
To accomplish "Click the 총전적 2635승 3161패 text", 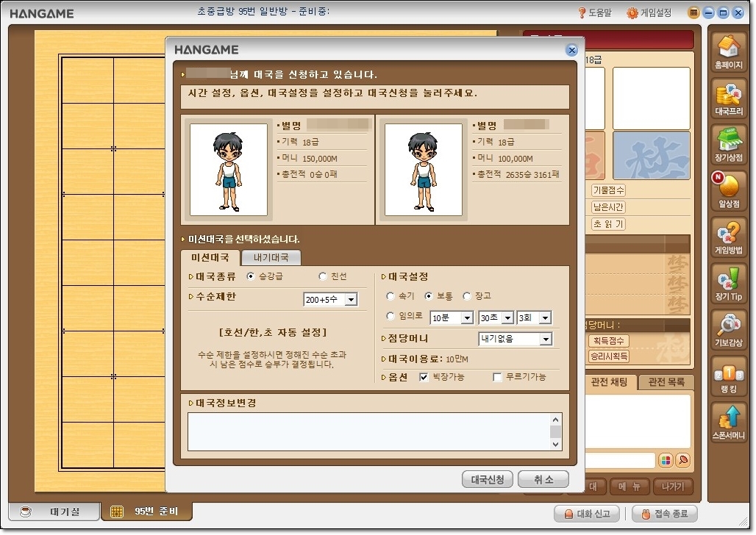I will [x=518, y=174].
